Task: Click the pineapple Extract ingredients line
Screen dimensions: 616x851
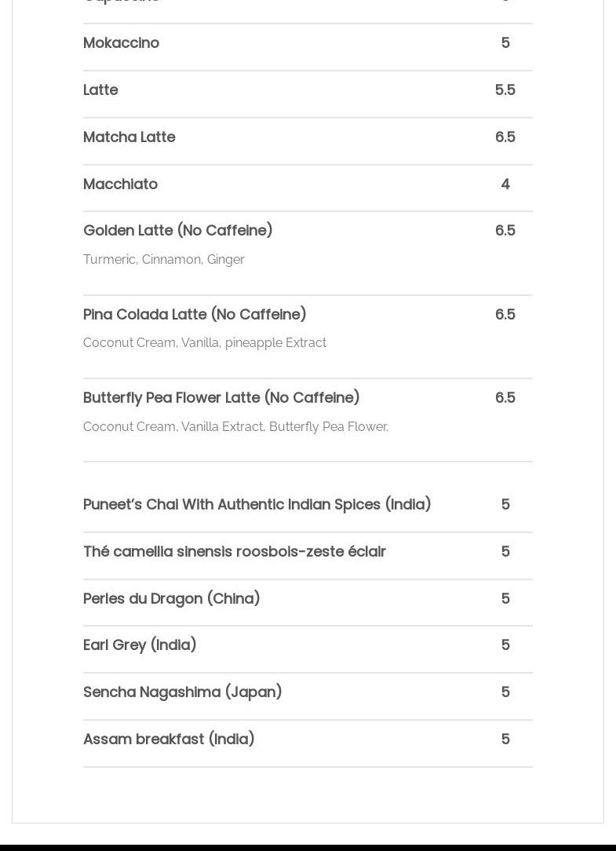Action: pyautogui.click(x=204, y=343)
